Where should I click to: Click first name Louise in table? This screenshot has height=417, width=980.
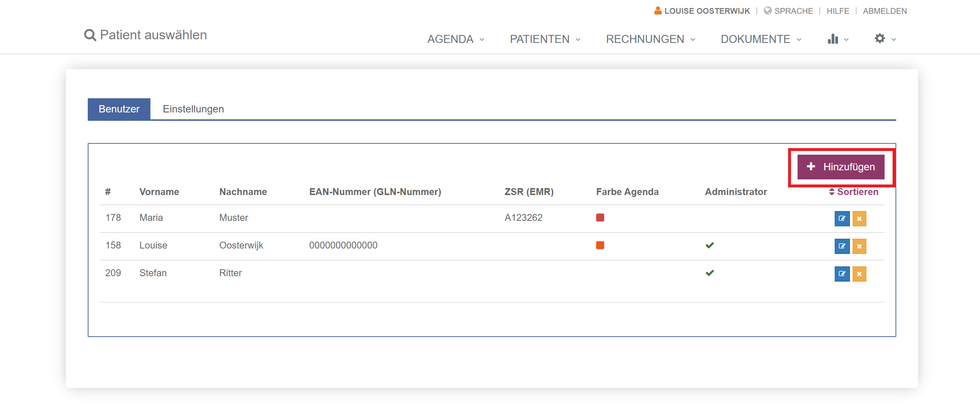(x=153, y=246)
